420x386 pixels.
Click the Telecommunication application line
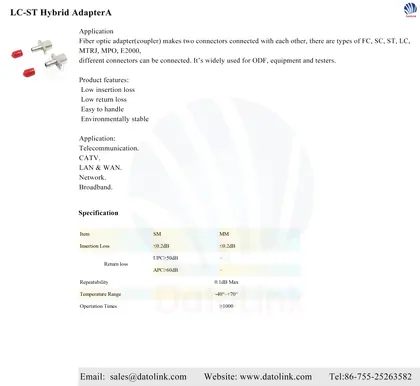pos(109,148)
